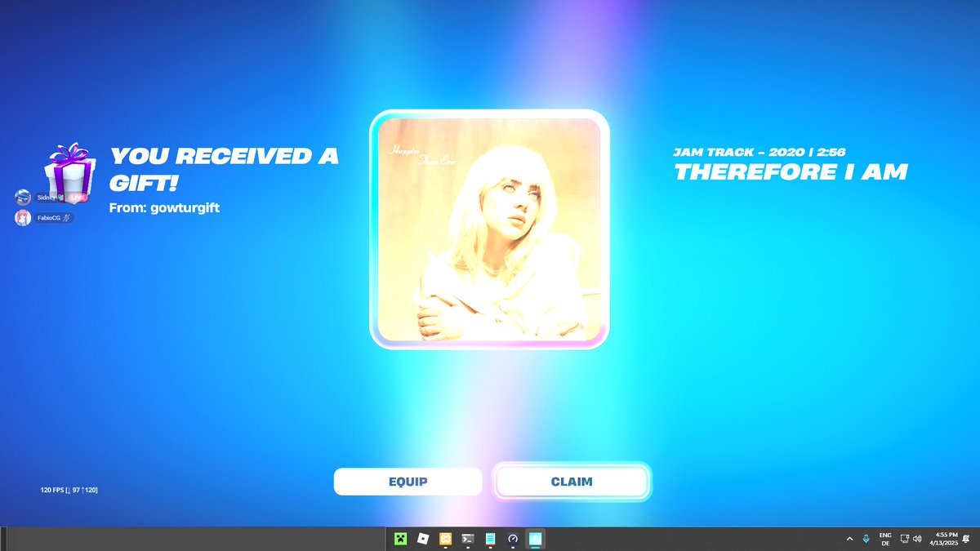Open the speedometer app icon in taskbar
Viewport: 980px width, 551px height.
[513, 539]
